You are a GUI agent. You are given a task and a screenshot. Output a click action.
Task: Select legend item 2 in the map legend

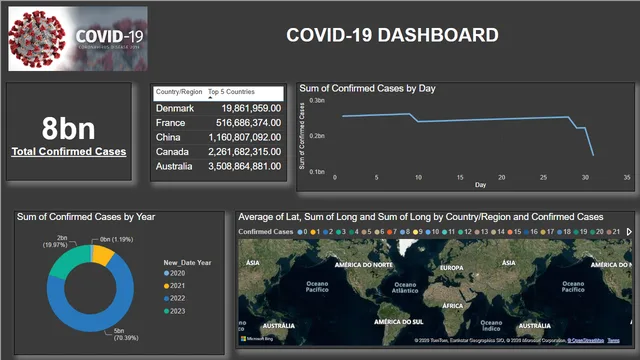point(328,232)
